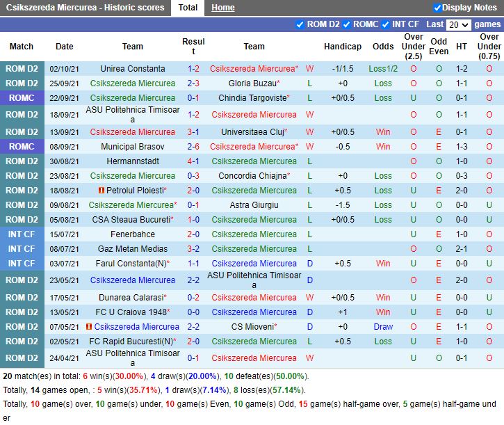This screenshot has height=425, width=504.
Task: Click the 4-1 match result score
Action: tap(193, 161)
